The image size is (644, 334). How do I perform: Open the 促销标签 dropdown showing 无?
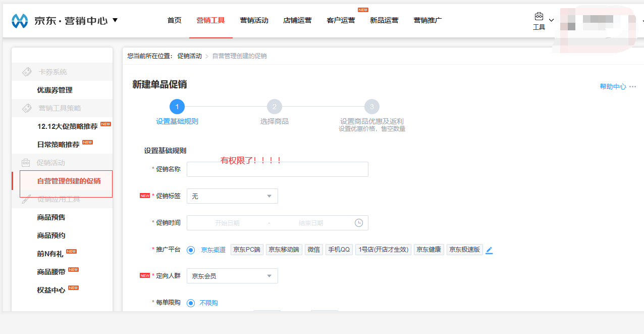232,196
